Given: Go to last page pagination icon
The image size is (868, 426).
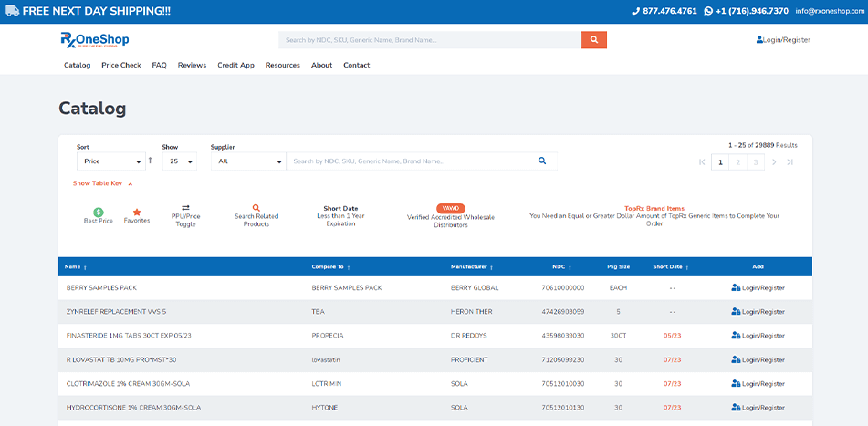Looking at the screenshot, I should click(x=790, y=162).
